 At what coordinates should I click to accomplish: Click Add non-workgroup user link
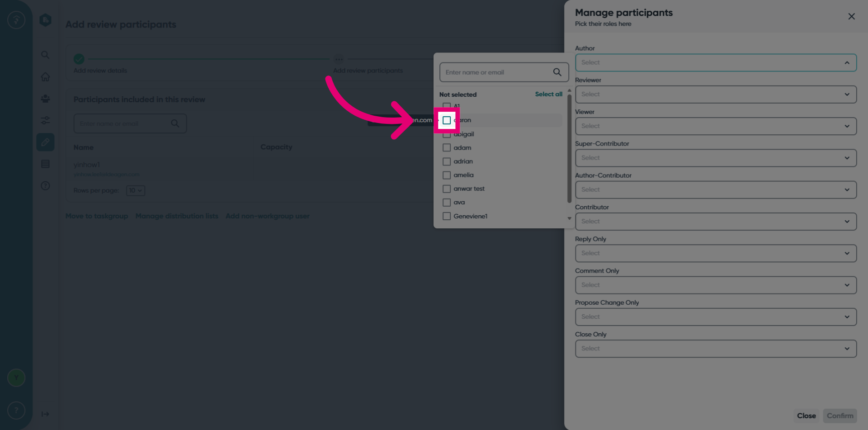[x=268, y=216]
